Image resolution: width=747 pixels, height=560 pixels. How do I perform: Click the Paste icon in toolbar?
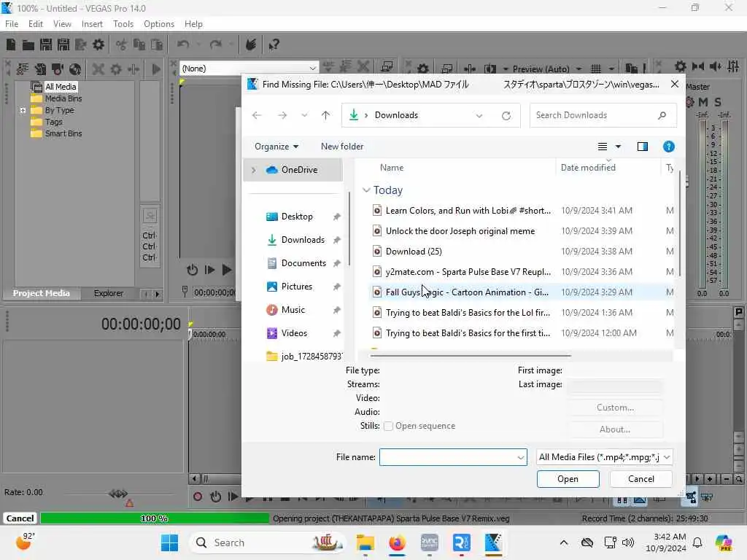pyautogui.click(x=156, y=44)
